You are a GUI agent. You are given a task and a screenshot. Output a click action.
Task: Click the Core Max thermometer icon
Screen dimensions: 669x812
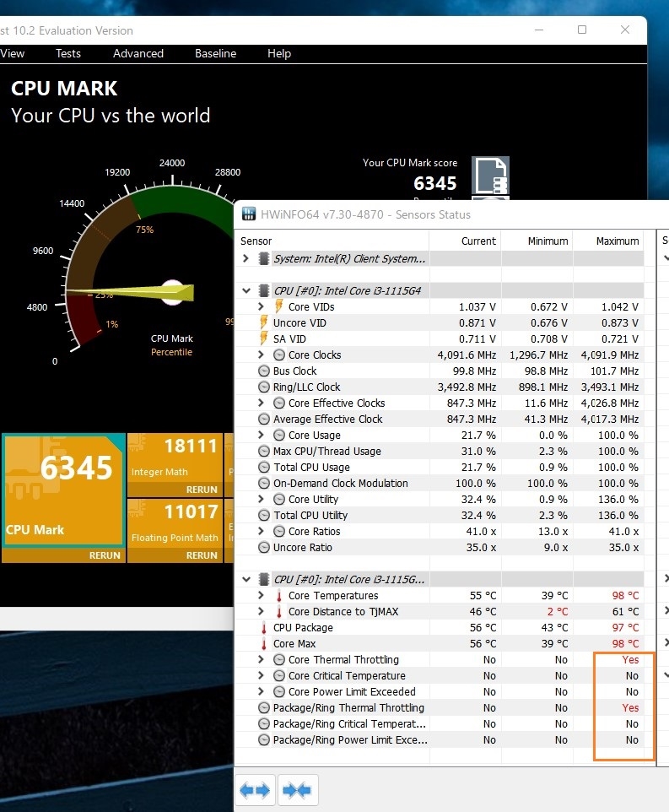[x=264, y=644]
